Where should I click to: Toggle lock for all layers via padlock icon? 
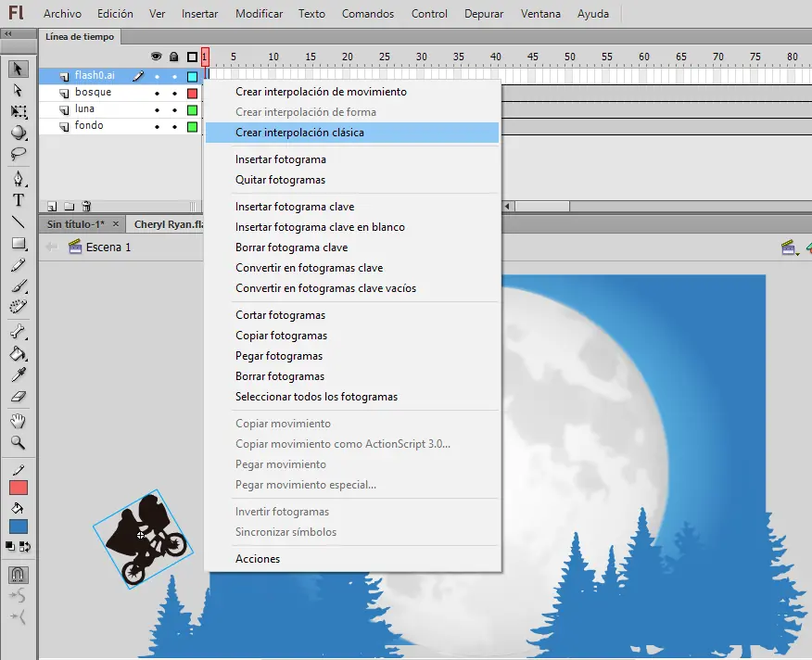174,57
